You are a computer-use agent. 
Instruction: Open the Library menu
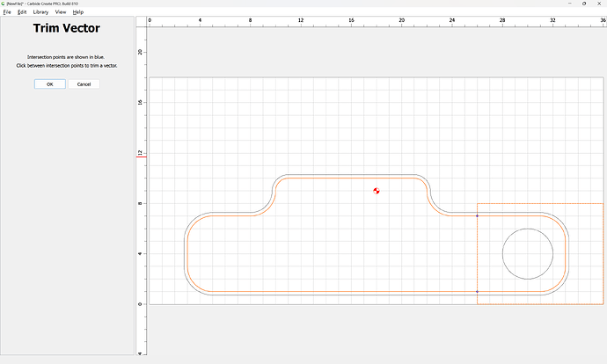40,12
